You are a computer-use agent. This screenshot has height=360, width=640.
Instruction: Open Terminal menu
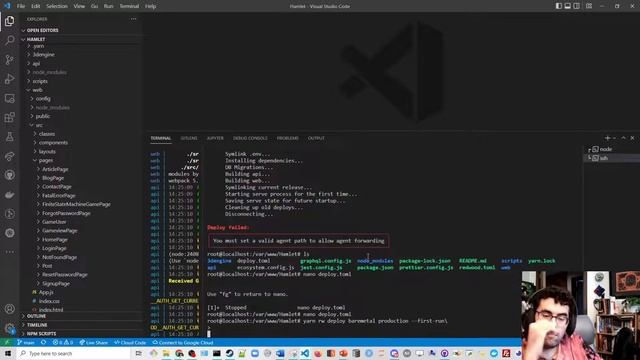tap(129, 6)
